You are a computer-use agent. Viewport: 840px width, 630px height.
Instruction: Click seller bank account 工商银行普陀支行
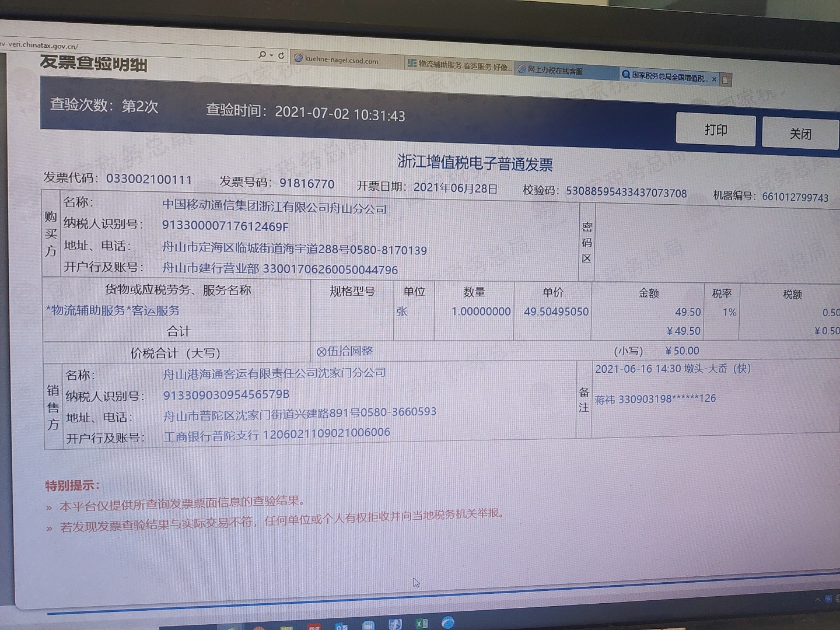point(211,436)
